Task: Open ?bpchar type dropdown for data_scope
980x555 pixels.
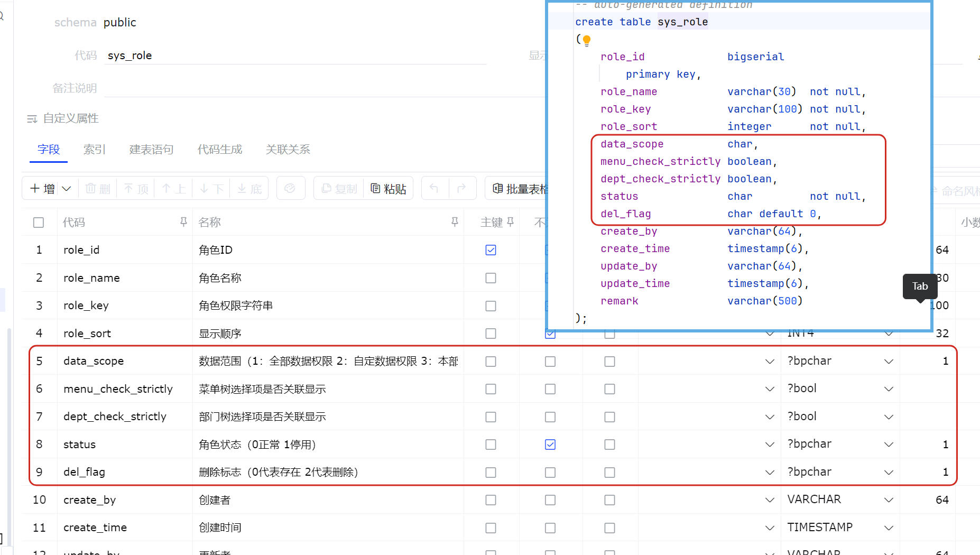Action: [889, 362]
